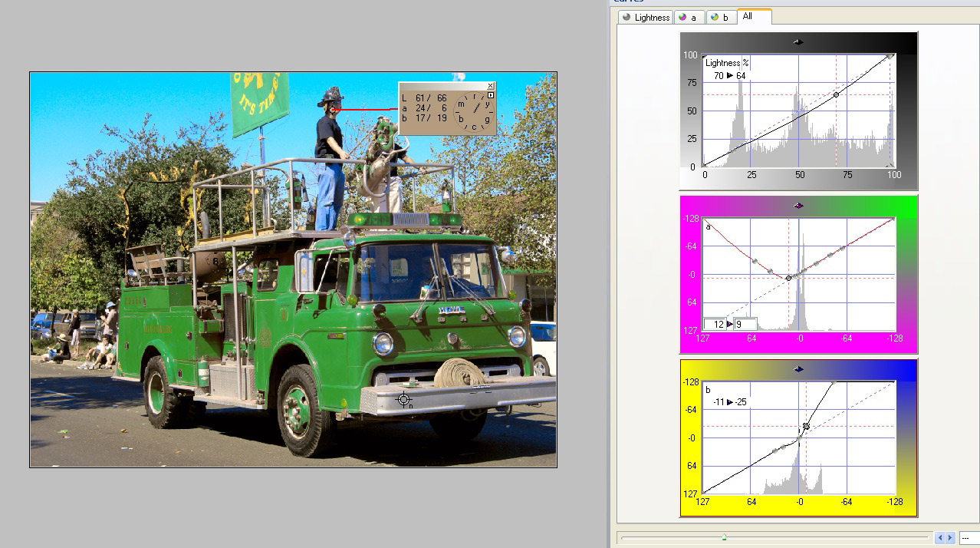Click the value field showing '...'
This screenshot has height=548, width=980.
[969, 538]
